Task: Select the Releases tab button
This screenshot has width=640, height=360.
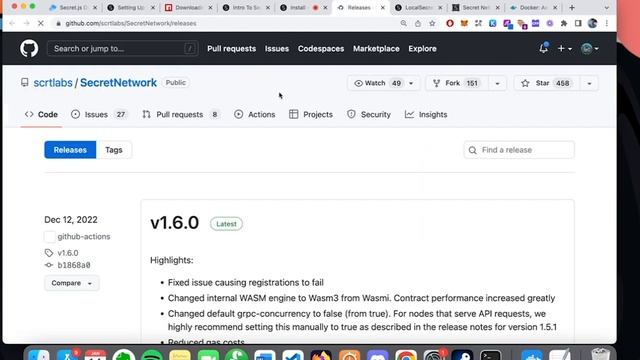Action: 70,150
